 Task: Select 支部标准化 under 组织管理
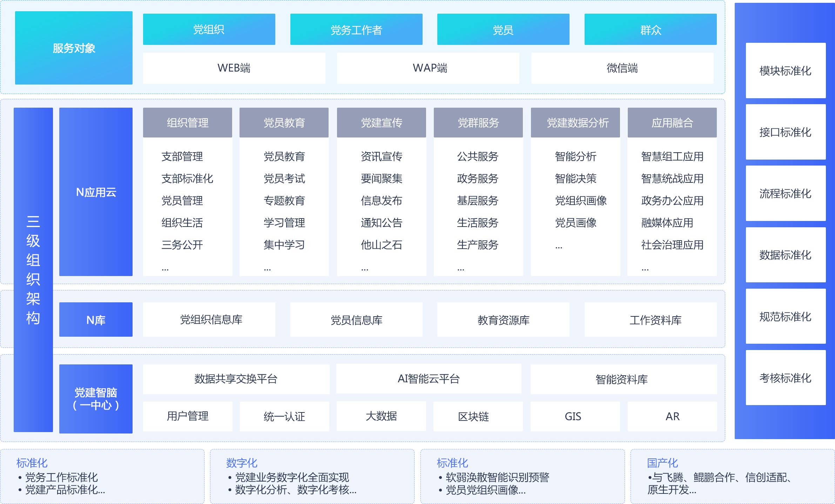click(187, 179)
